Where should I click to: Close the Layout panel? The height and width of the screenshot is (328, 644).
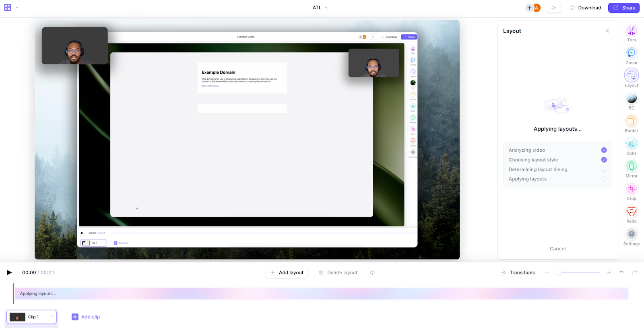point(607,31)
